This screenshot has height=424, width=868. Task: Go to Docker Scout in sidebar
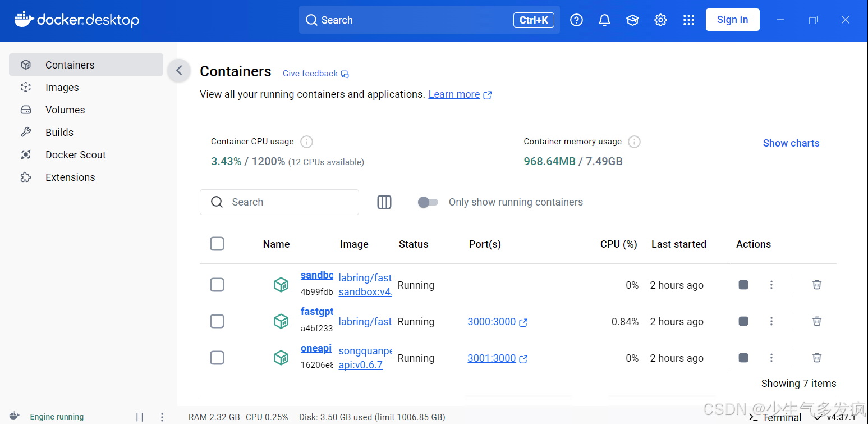[86, 154]
